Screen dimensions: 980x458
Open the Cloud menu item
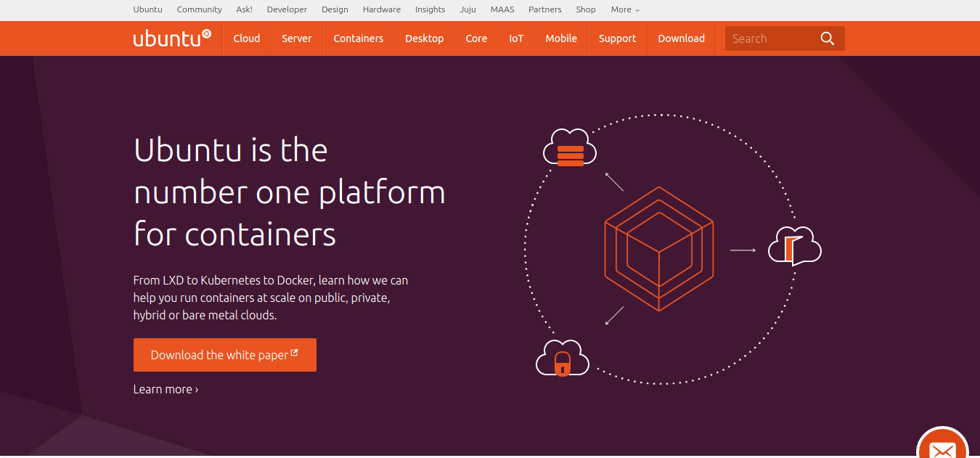(247, 38)
